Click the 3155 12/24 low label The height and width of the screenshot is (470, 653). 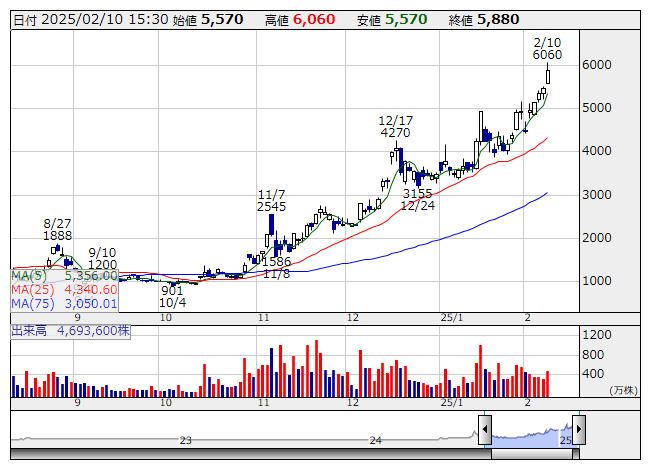coord(418,199)
